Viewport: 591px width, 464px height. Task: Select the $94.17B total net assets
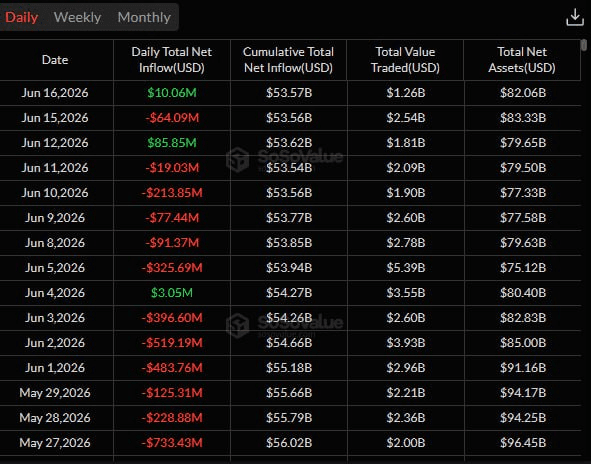click(x=523, y=393)
